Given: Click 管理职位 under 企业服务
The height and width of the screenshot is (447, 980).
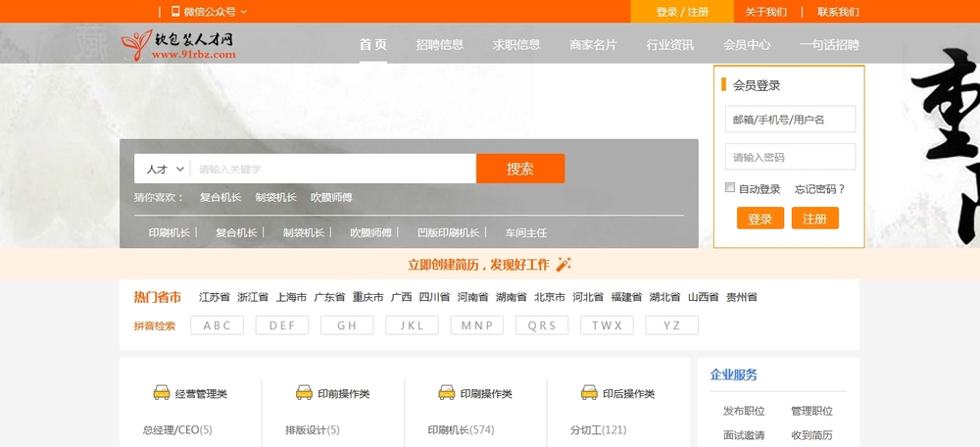Looking at the screenshot, I should tap(811, 411).
